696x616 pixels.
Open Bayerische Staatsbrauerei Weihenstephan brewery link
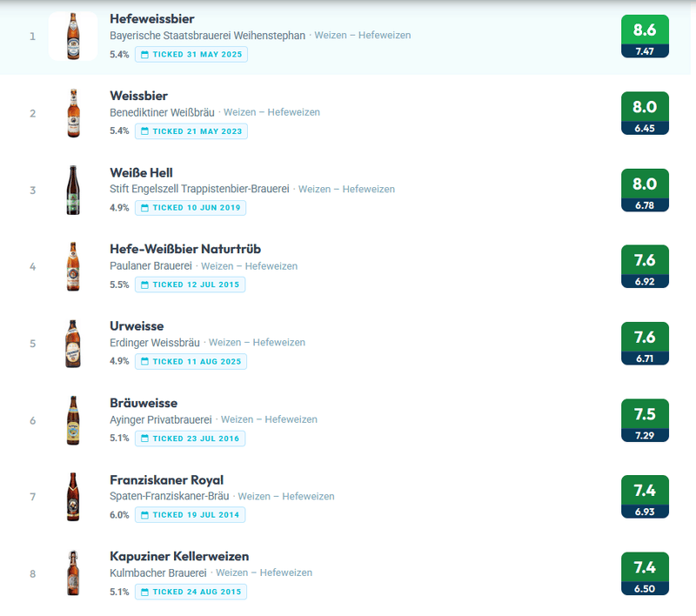207,36
